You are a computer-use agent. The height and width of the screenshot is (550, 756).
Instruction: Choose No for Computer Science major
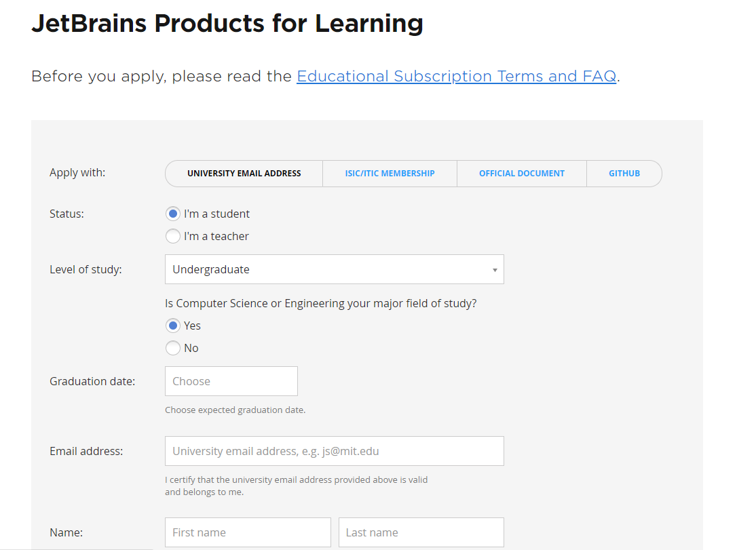pos(173,348)
